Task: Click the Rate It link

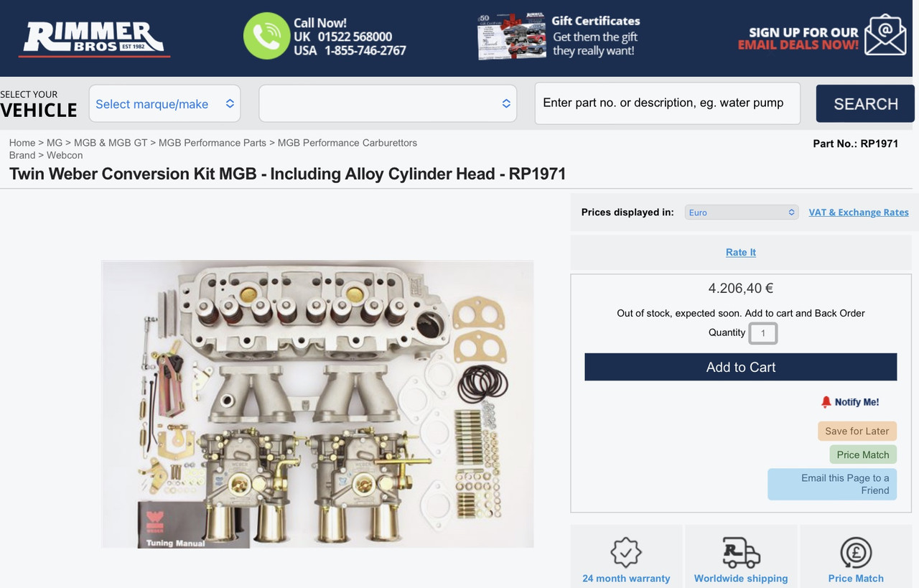Action: [x=741, y=252]
